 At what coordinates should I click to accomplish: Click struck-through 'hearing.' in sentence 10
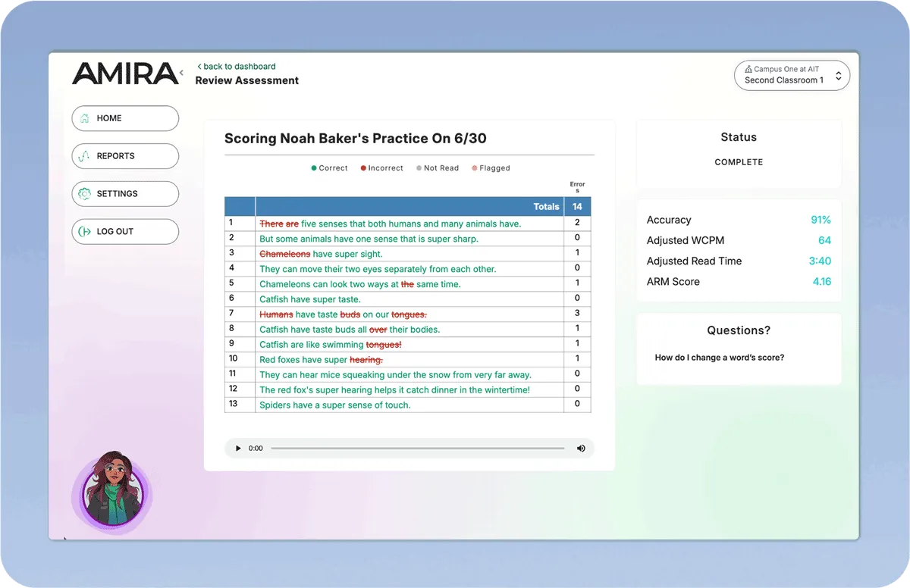point(366,360)
